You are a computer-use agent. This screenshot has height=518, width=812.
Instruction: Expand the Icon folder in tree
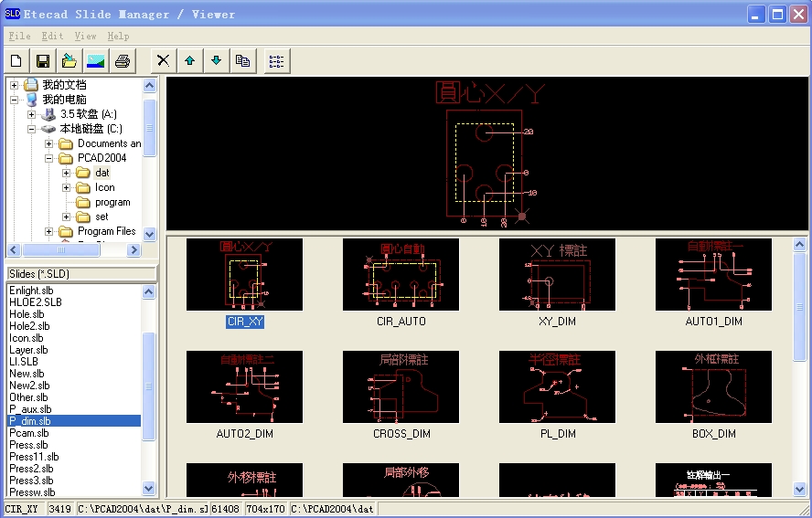coord(67,187)
